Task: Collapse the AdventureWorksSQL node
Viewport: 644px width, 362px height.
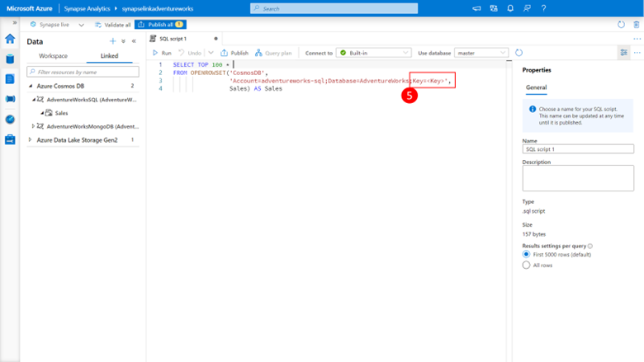Action: coord(34,99)
